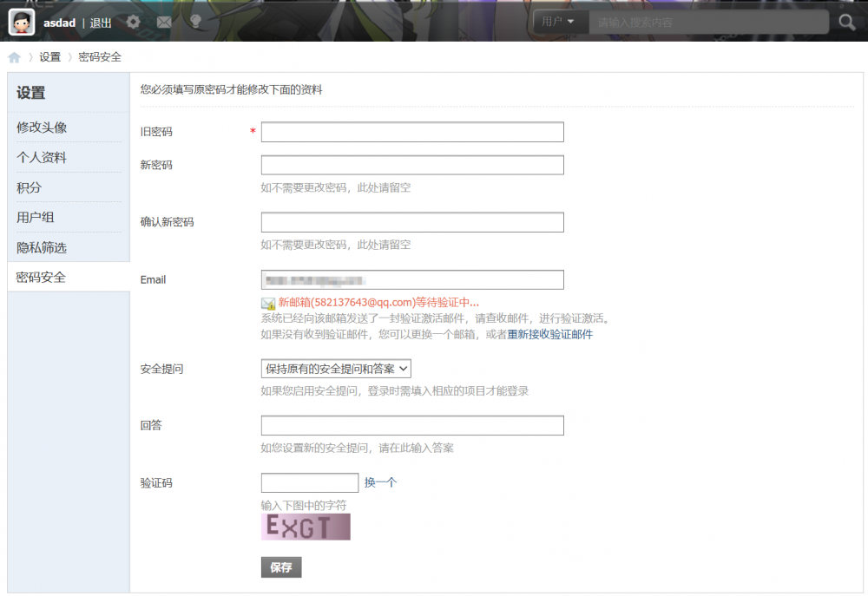Viewport: 868px width, 596px height.
Task: Click the search magnifier icon
Action: [847, 23]
